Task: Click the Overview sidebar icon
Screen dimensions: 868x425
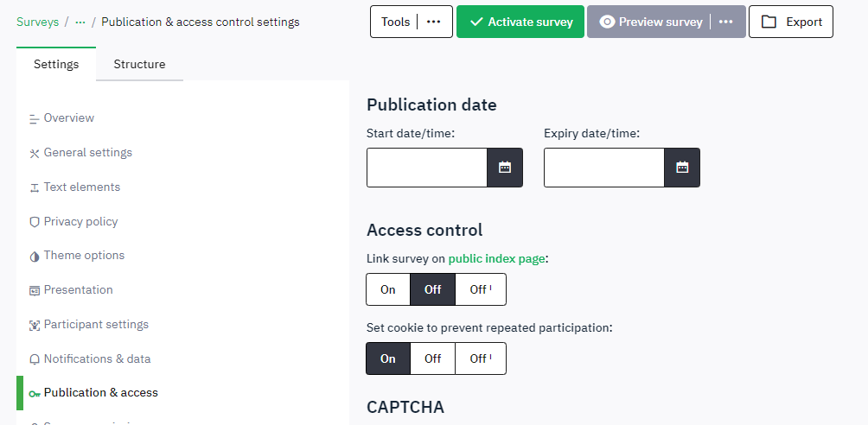Action: pos(34,118)
